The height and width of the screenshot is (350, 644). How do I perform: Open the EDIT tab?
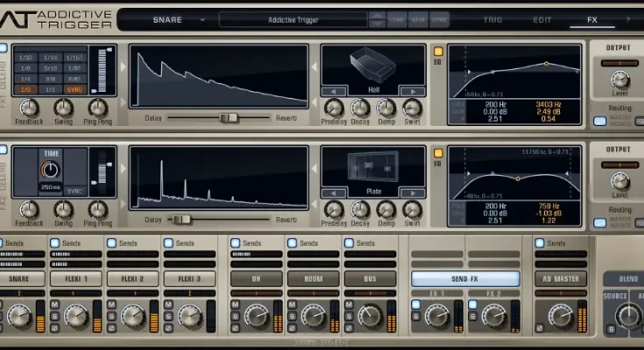point(542,19)
